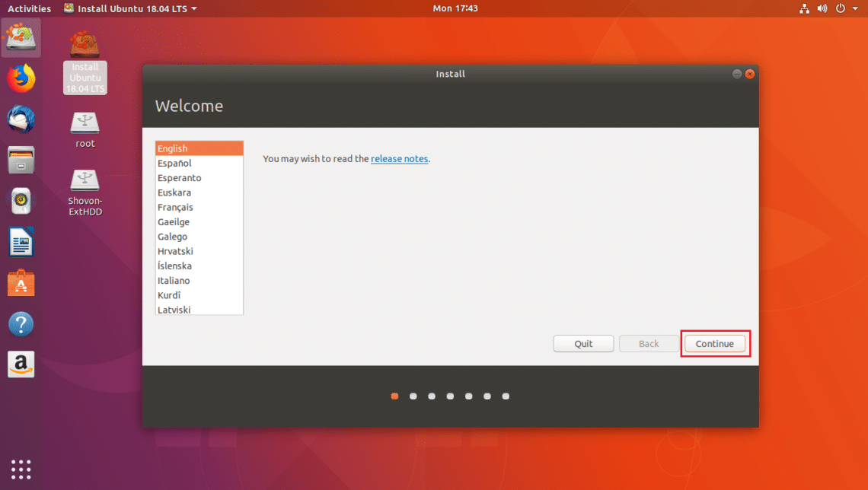The image size is (868, 490).
Task: Select Latviski in the language list
Action: [199, 309]
